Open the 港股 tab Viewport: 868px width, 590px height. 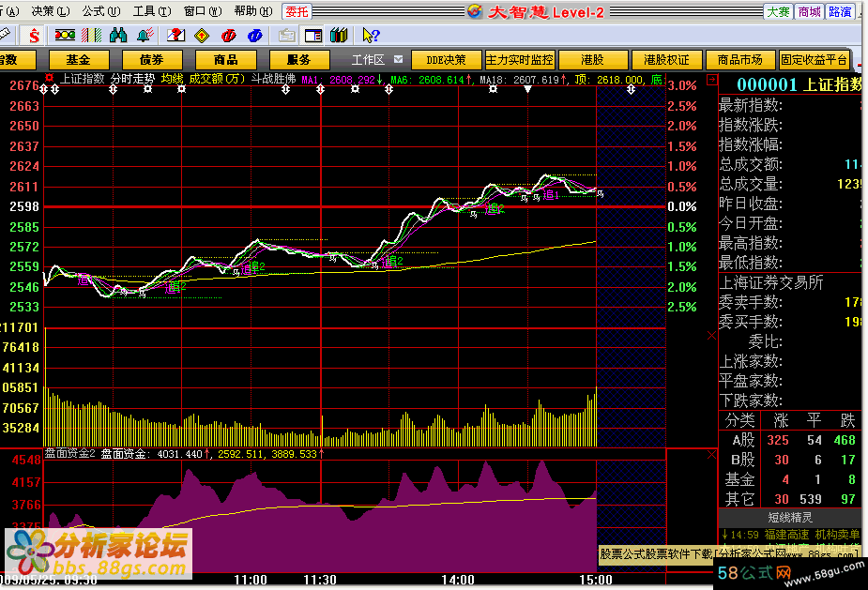(593, 60)
